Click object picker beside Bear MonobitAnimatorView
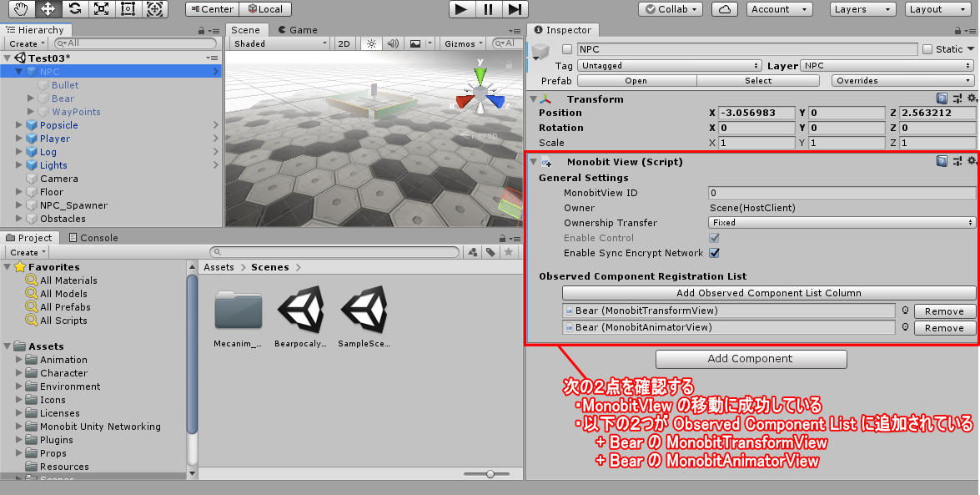 905,327
